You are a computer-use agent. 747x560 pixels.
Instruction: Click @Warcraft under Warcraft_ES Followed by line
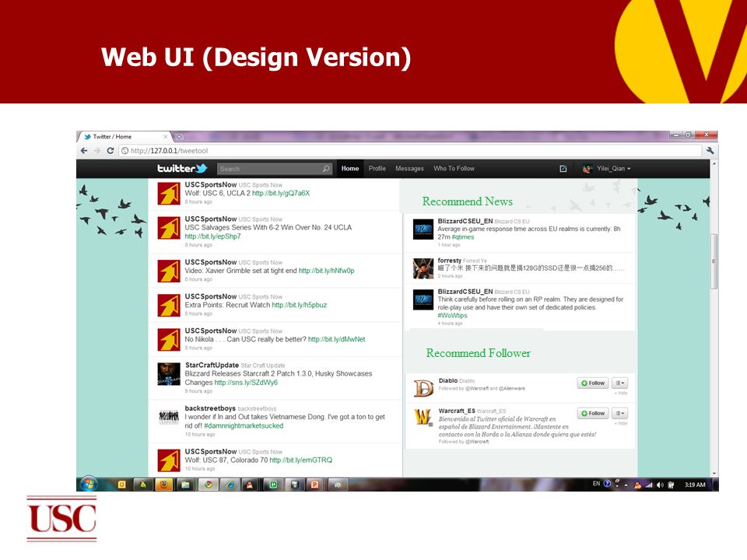477,442
